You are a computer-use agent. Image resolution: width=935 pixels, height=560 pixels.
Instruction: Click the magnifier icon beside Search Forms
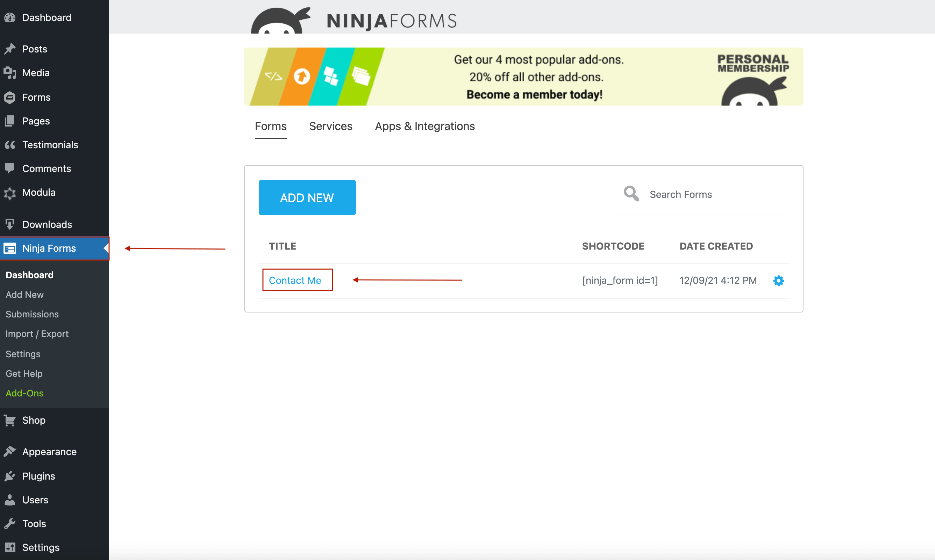[x=631, y=194]
